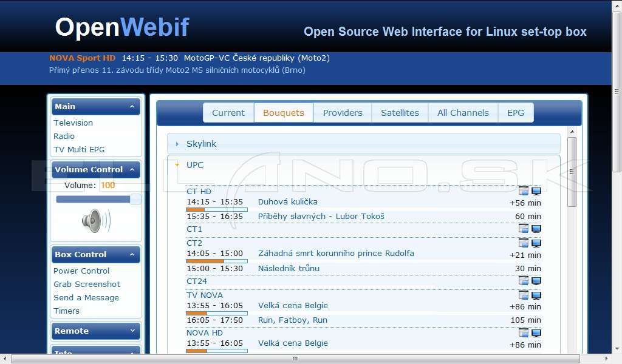Click MotoGP-VC České republiky (Moto2) title
Viewport: 622px width, 364px height.
click(257, 58)
